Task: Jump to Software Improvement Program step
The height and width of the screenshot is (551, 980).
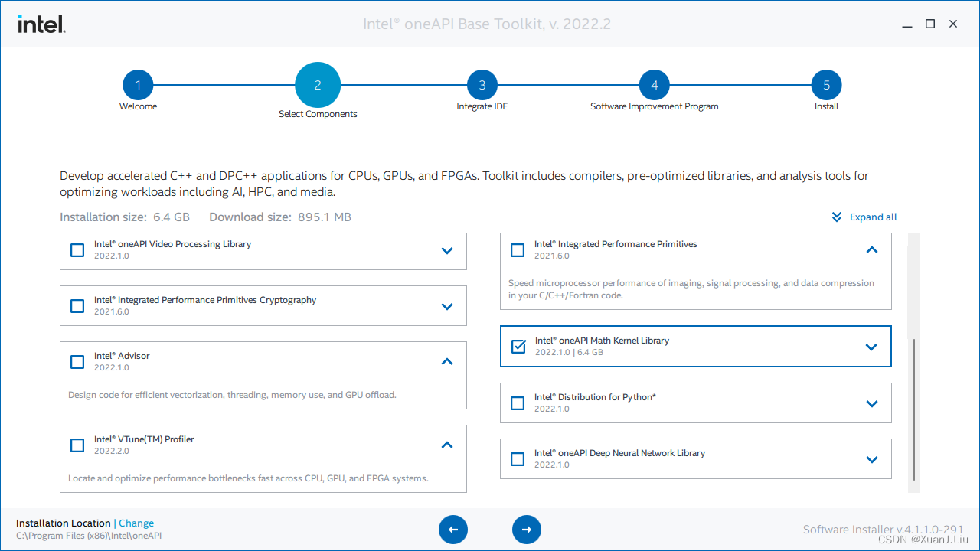Action: point(654,84)
